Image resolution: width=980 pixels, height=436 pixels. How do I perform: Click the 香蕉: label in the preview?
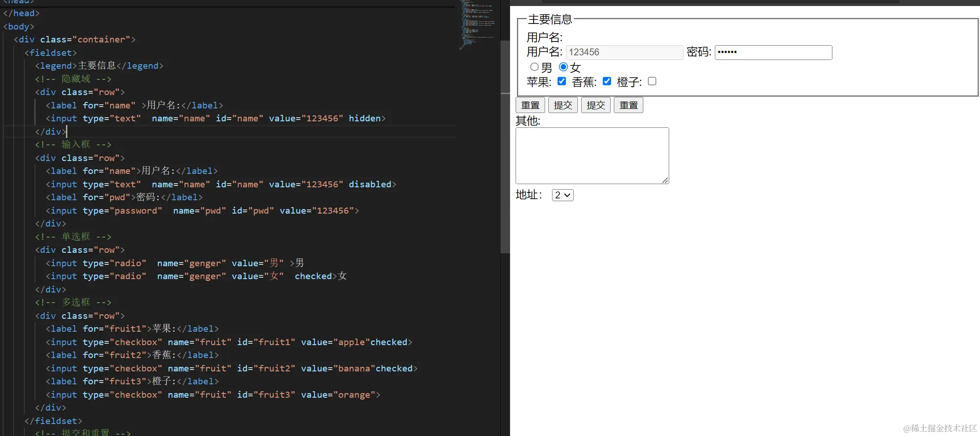pyautogui.click(x=584, y=82)
